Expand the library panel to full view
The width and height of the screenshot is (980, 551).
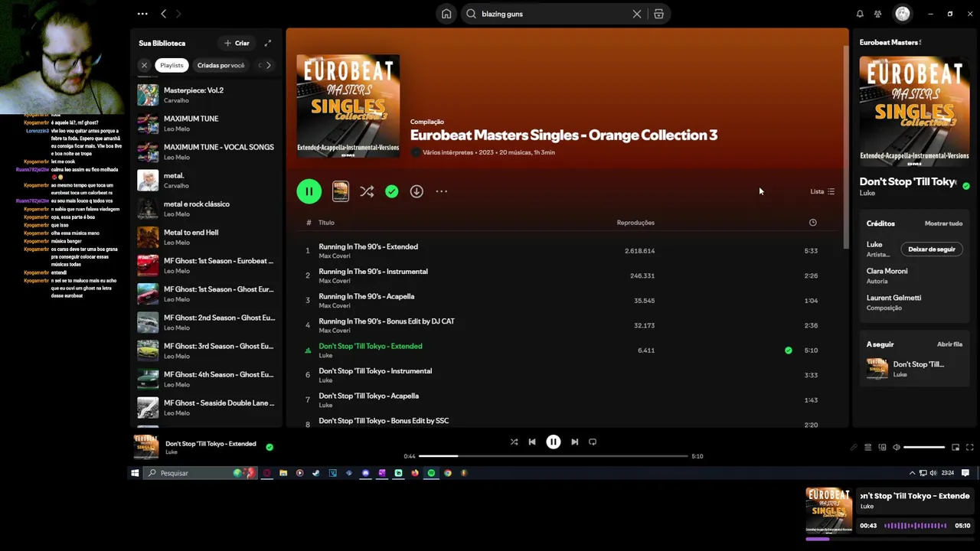267,43
